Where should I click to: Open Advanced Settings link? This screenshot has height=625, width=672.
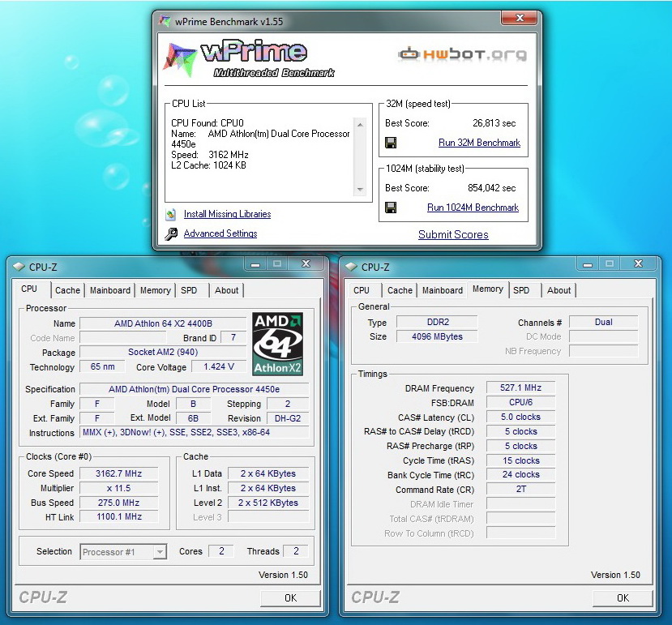point(220,233)
